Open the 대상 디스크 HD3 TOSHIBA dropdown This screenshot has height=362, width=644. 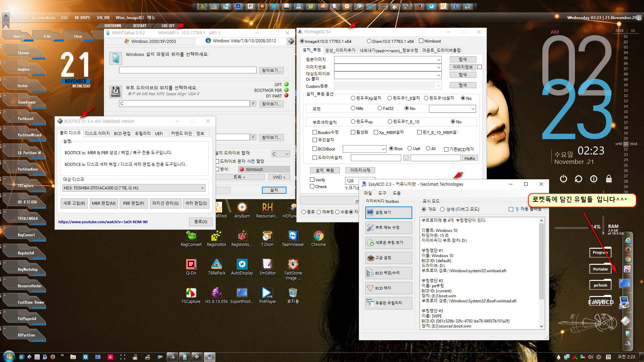pos(133,188)
